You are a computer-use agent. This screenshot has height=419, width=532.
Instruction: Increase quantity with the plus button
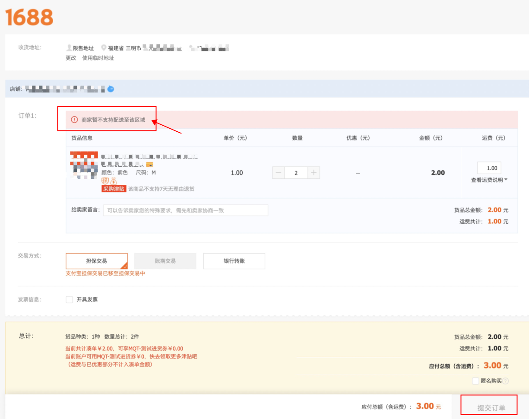[313, 173]
